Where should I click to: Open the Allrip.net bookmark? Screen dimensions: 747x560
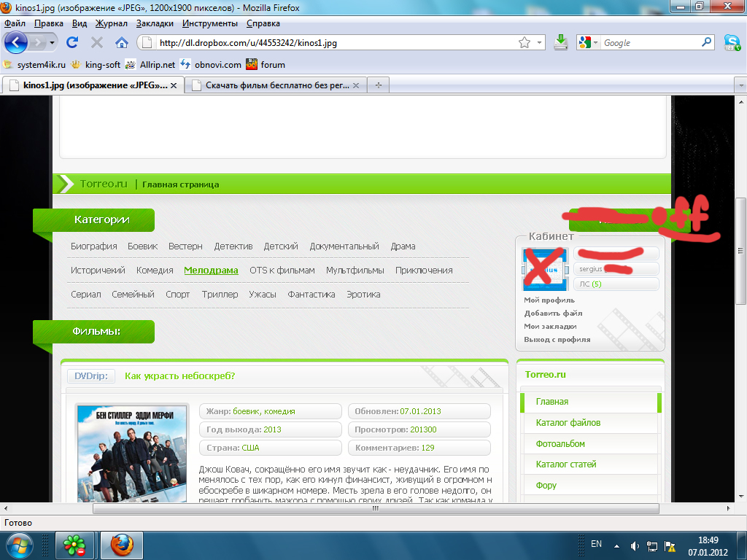click(x=150, y=64)
